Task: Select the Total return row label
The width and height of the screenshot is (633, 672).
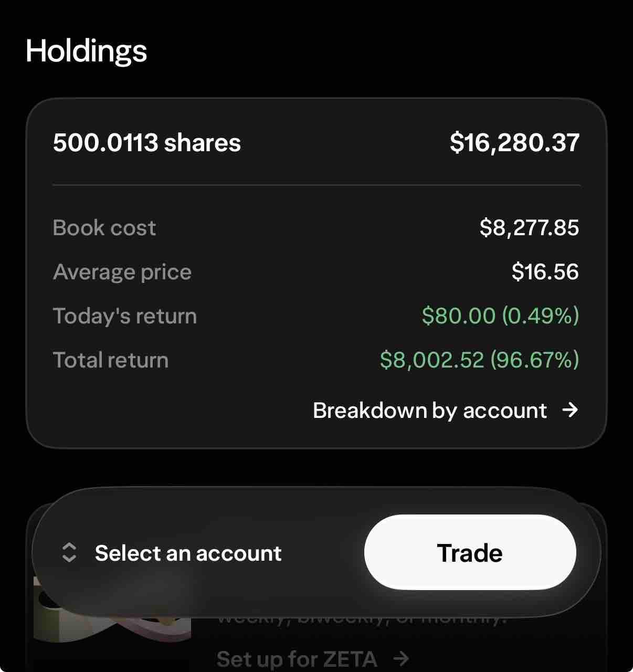Action: click(111, 360)
